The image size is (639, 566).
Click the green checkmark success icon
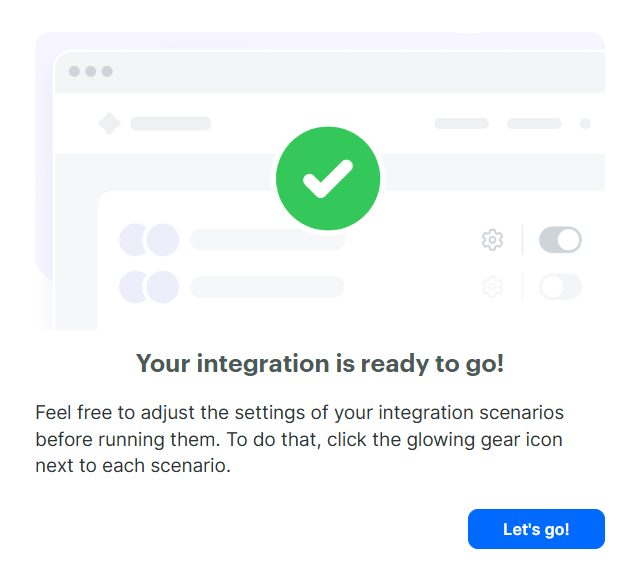[328, 178]
